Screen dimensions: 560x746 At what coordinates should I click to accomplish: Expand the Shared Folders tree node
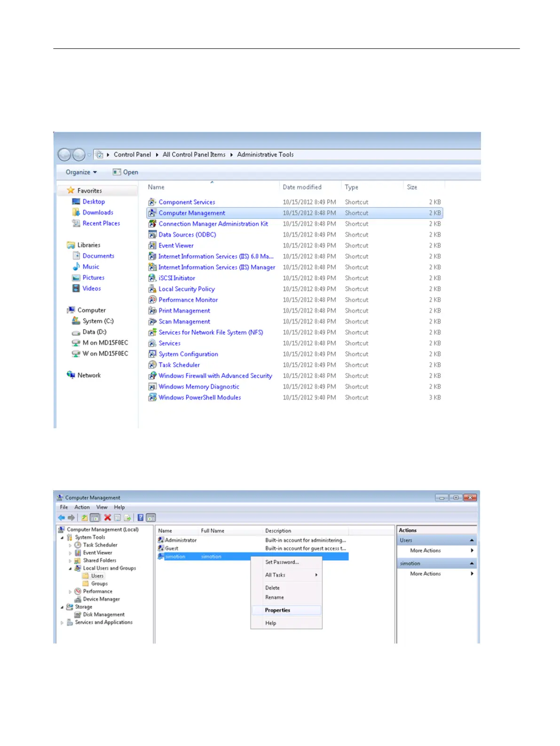point(70,561)
